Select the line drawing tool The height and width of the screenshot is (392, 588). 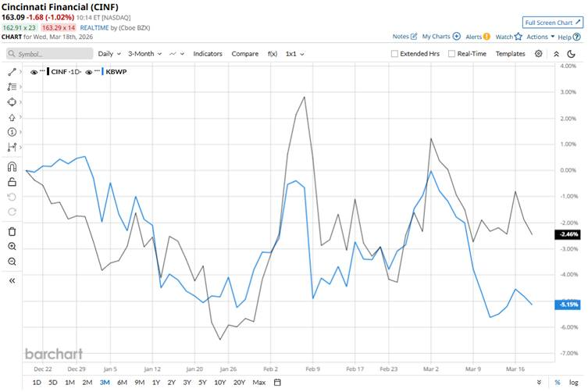click(x=12, y=72)
